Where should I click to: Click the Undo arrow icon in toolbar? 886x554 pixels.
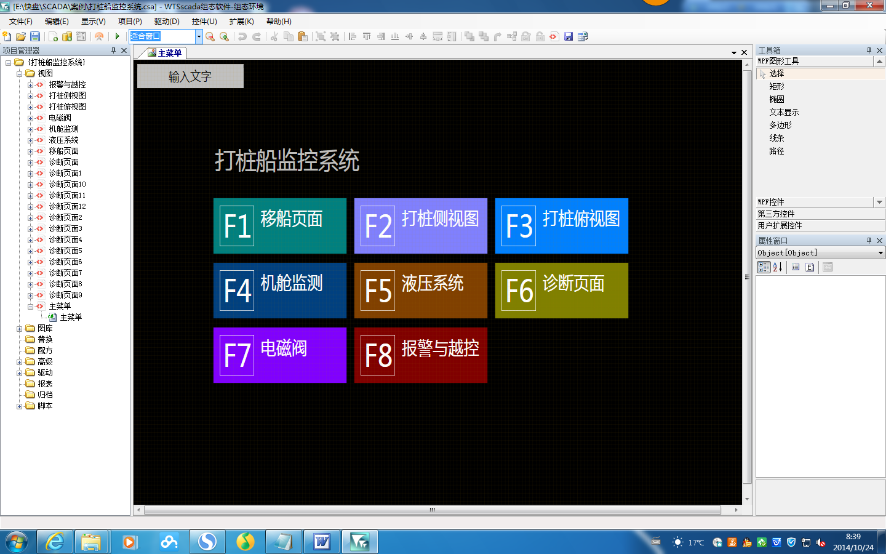click(x=242, y=36)
